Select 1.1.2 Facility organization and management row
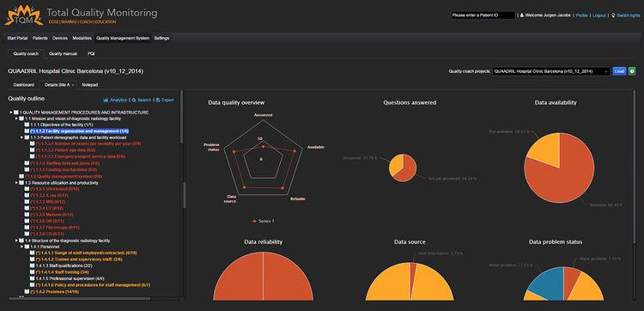This screenshot has width=644, height=311. [x=79, y=131]
